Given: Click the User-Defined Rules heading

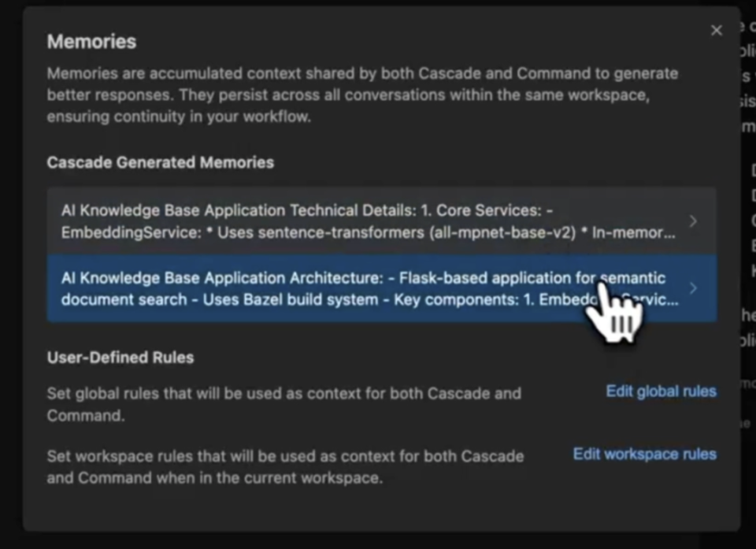Looking at the screenshot, I should tap(120, 357).
